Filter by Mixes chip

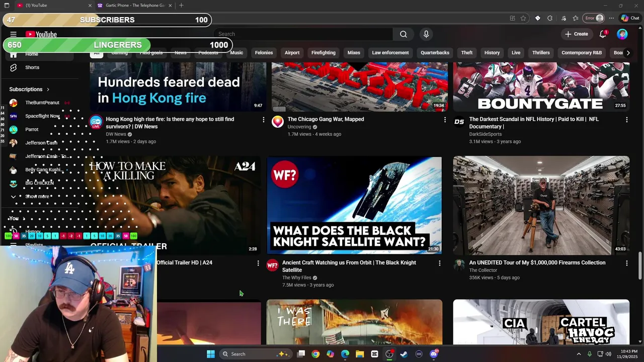click(354, 53)
